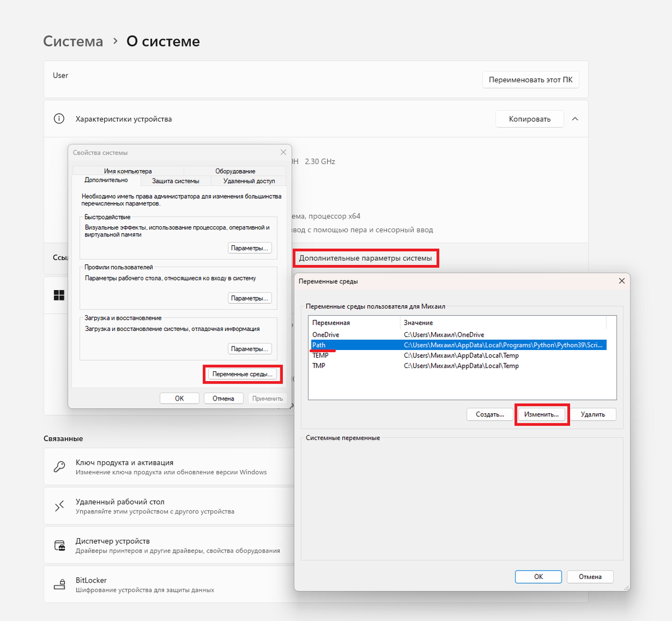Click the Удалить button for user variables

point(593,414)
